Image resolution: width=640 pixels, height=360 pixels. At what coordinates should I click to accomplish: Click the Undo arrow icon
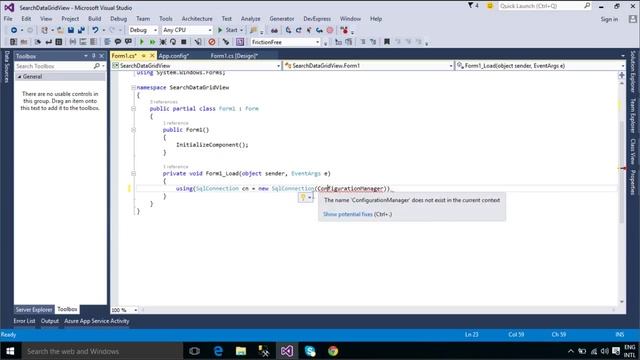point(95,30)
